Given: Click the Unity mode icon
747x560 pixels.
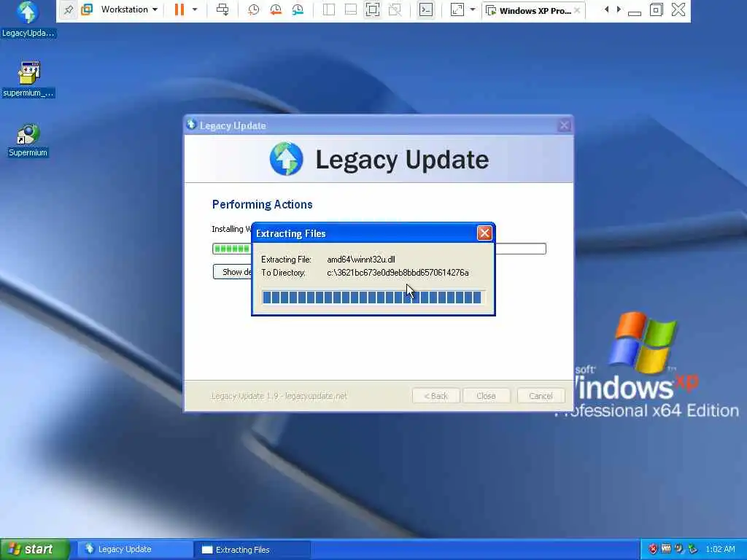Looking at the screenshot, I should coord(395,9).
